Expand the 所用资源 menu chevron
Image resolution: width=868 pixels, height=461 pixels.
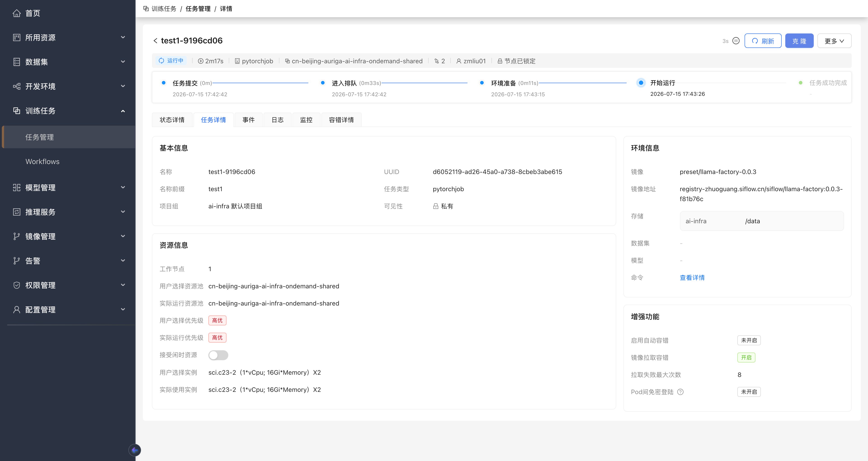click(123, 38)
